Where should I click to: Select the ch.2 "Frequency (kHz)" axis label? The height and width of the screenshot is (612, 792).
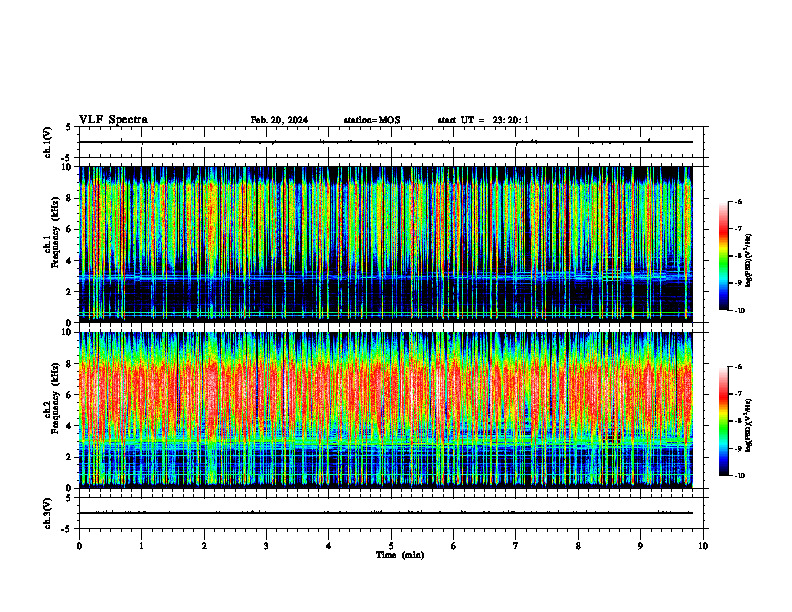[55, 398]
